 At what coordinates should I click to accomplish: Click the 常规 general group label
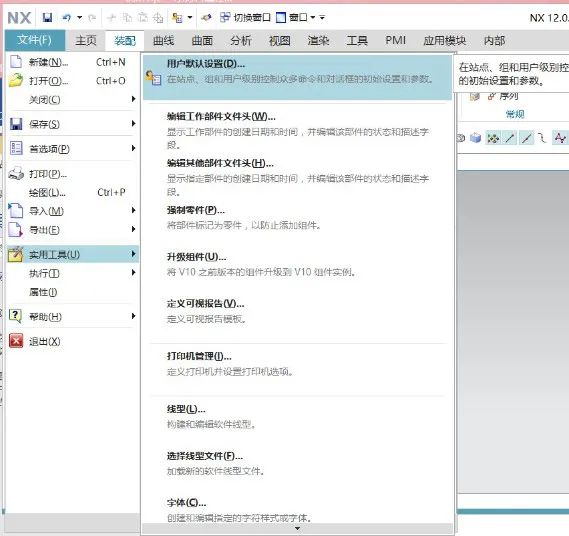pos(515,114)
